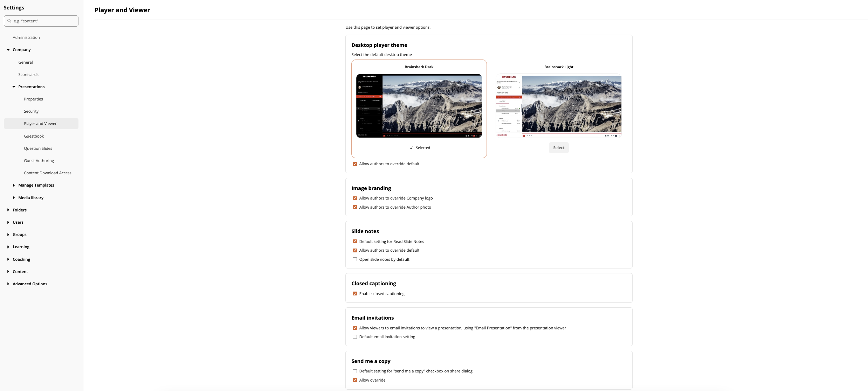Open the Guestbook settings page

[34, 136]
